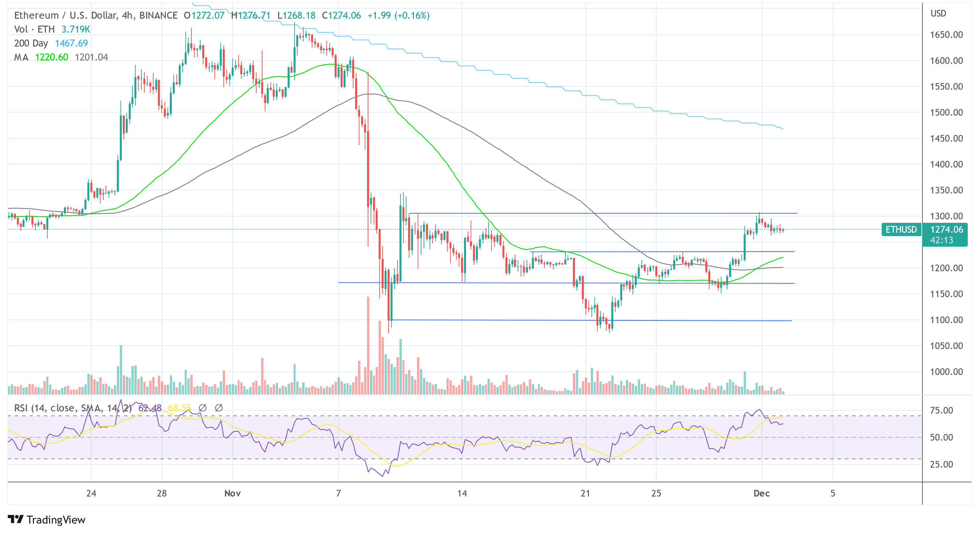Click the 1400.00 price axis label
980x534 pixels.
[946, 165]
